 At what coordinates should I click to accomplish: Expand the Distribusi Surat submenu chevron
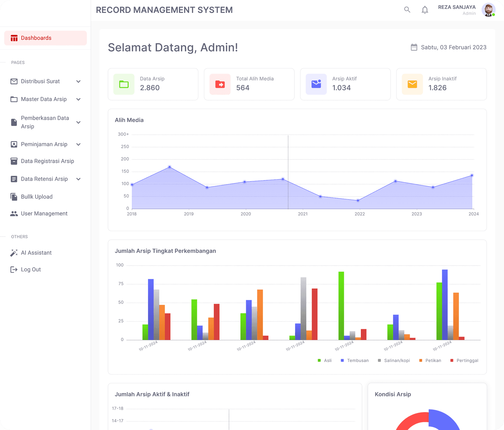(x=78, y=81)
